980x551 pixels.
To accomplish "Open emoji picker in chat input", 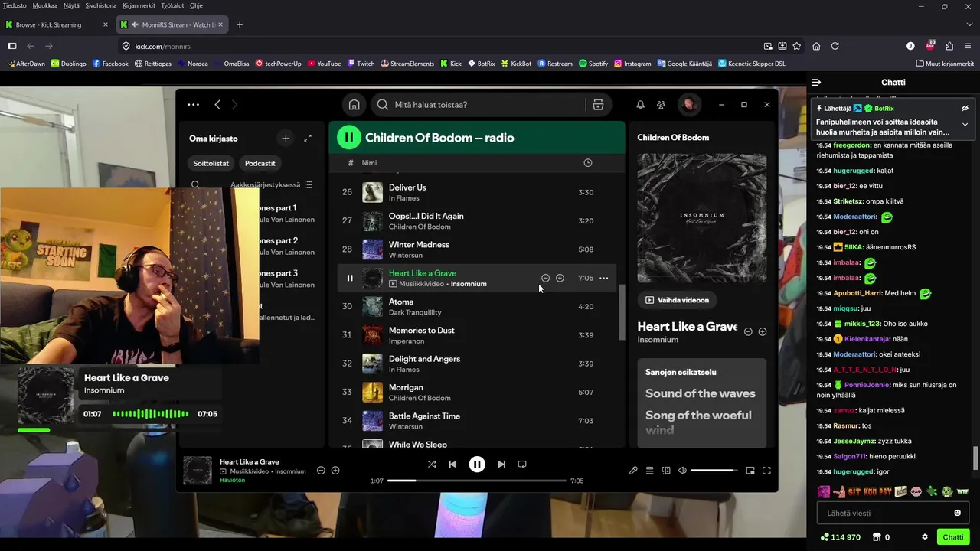I will tap(957, 513).
